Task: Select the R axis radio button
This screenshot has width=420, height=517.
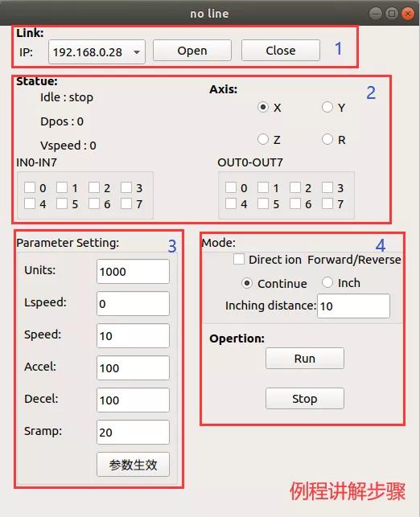Action: coord(327,139)
